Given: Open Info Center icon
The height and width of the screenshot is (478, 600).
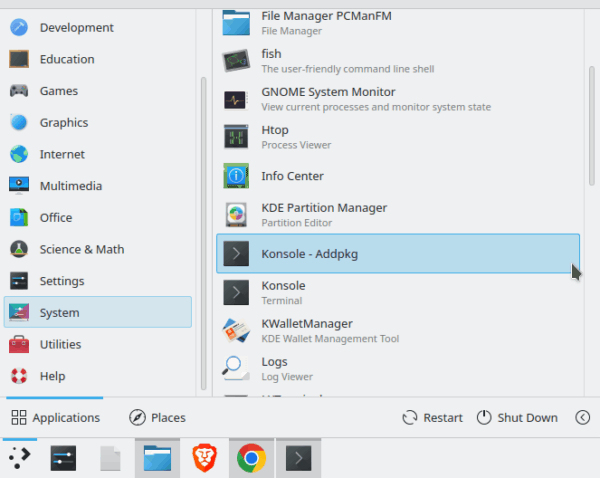Looking at the screenshot, I should [x=236, y=176].
